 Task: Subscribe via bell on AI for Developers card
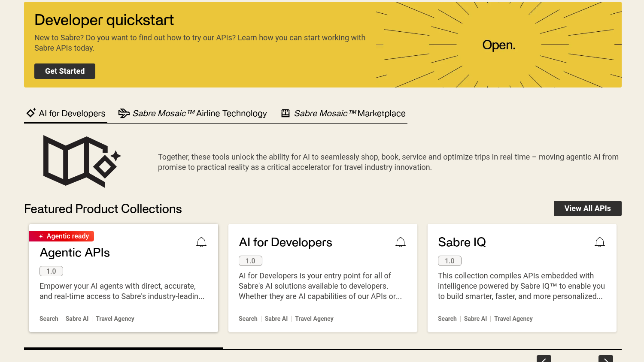point(401,242)
